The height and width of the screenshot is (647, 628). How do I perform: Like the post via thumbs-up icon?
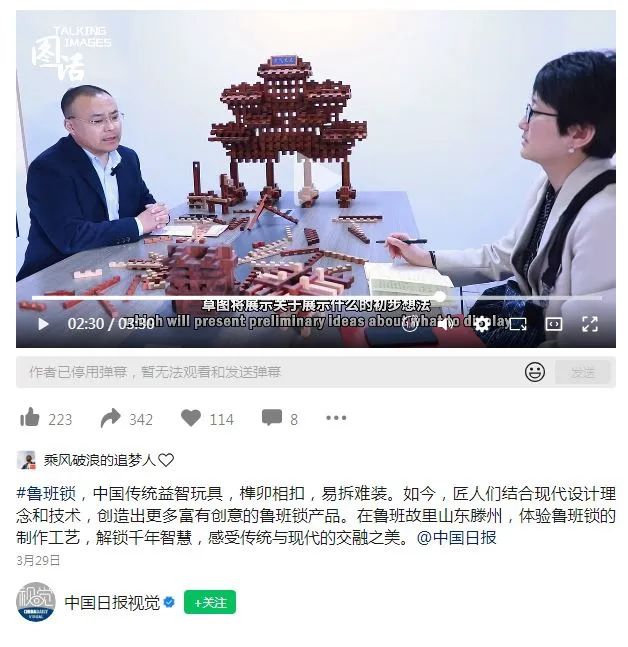tap(30, 417)
